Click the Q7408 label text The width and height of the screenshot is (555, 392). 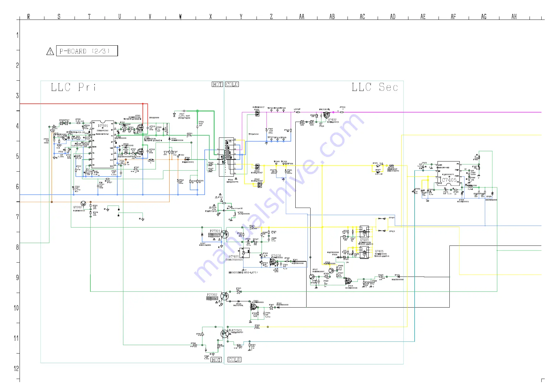(x=276, y=256)
